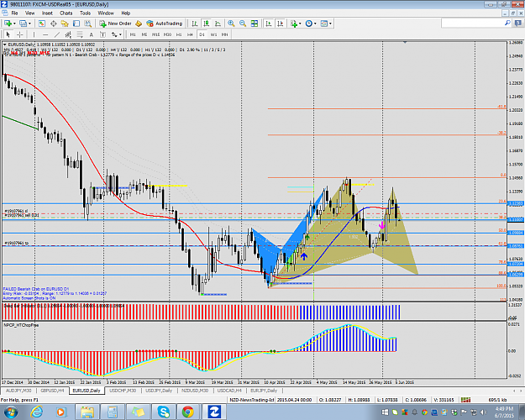This screenshot has width=525, height=420.
Task: Open the File menu
Action: [x=14, y=13]
